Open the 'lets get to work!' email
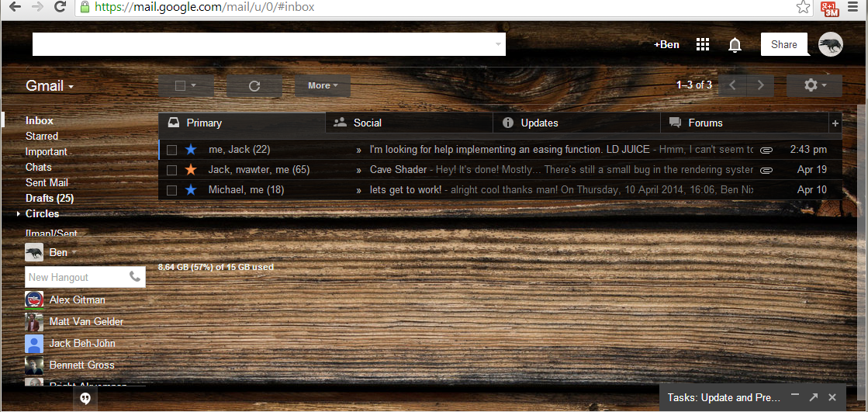This screenshot has width=868, height=412. pos(500,191)
